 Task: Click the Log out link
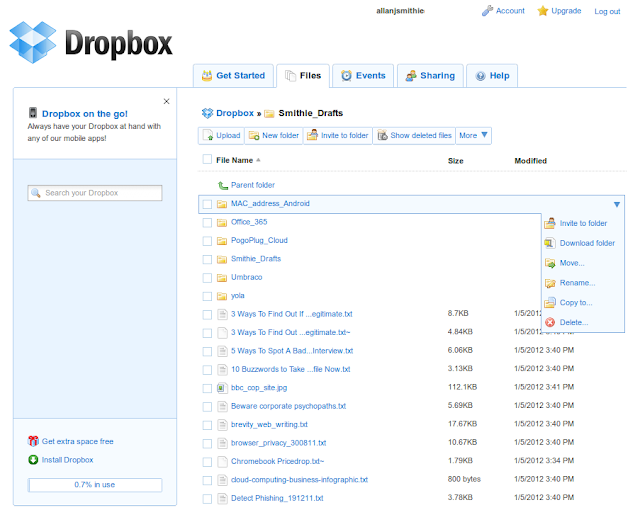[607, 11]
